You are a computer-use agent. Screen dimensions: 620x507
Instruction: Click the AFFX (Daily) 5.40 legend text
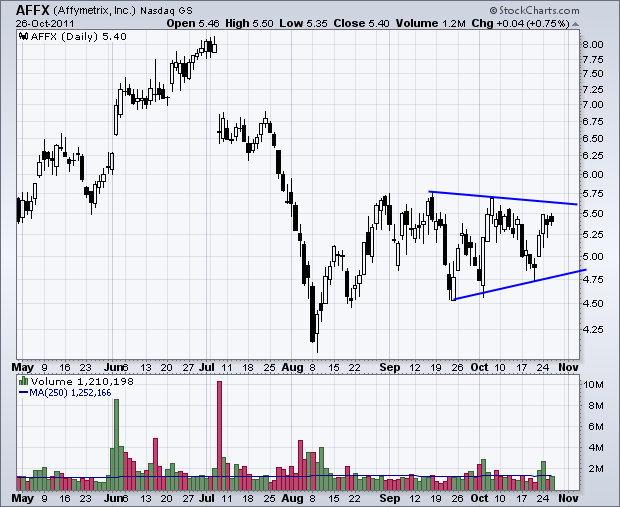click(78, 37)
